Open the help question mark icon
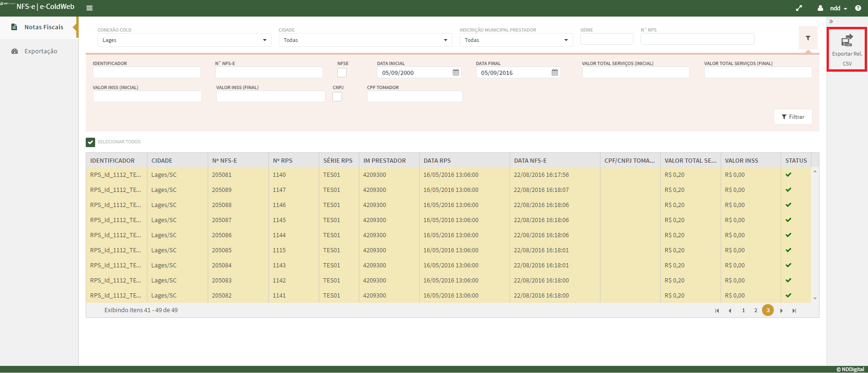This screenshot has width=868, height=373. click(x=858, y=8)
